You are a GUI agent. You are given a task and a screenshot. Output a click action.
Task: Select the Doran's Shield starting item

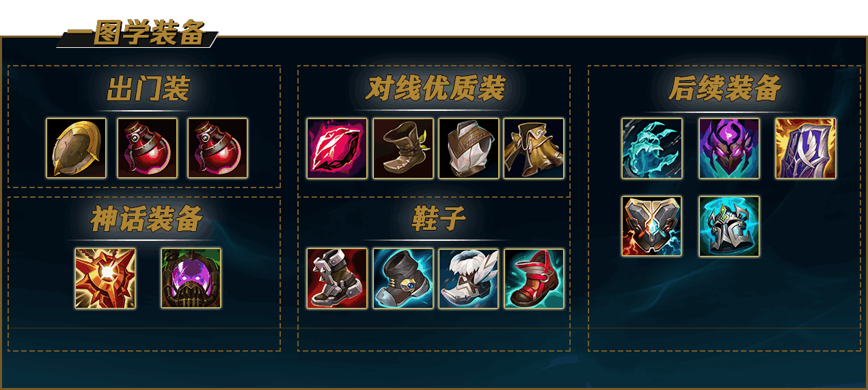point(77,148)
